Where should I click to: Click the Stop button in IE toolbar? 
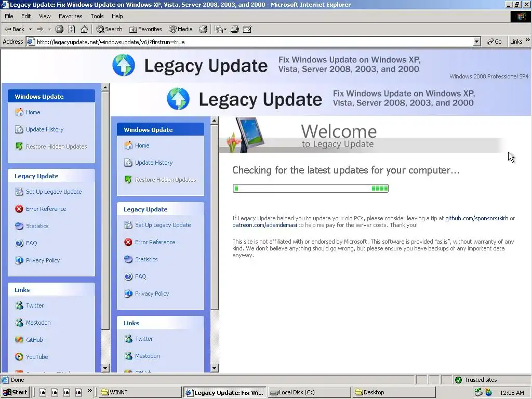pos(59,29)
